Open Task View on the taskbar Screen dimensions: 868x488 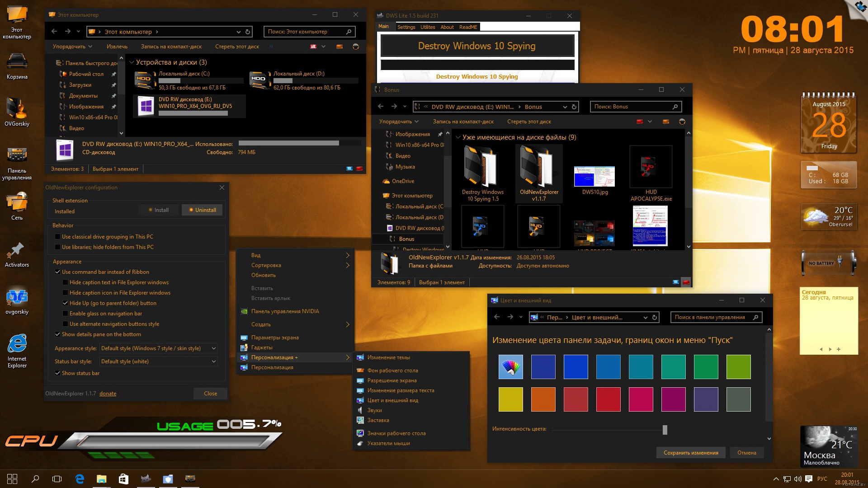coord(57,479)
